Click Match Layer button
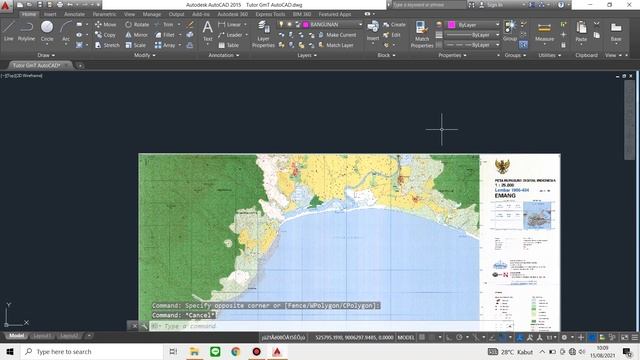This screenshot has height=360, width=640. [x=336, y=45]
